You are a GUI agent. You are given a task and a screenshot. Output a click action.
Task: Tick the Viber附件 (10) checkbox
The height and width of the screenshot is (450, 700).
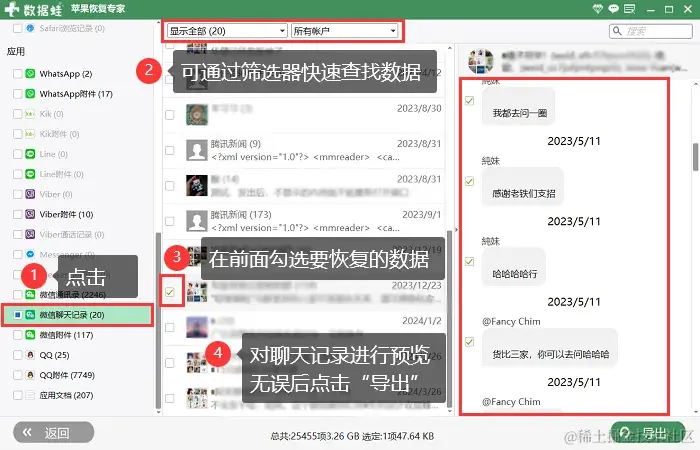tap(17, 214)
